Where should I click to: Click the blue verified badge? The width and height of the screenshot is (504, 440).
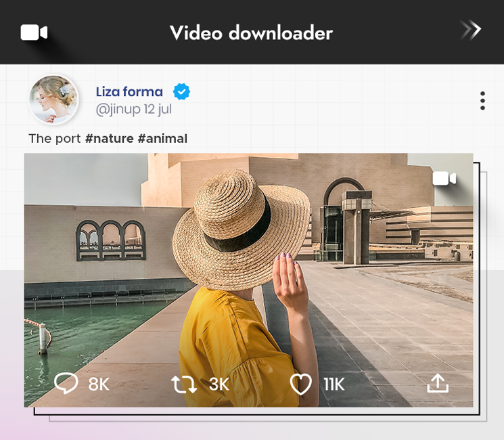click(181, 91)
